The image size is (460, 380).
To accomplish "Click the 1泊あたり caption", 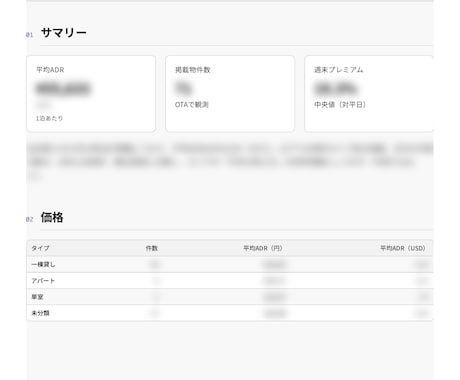I will click(49, 118).
